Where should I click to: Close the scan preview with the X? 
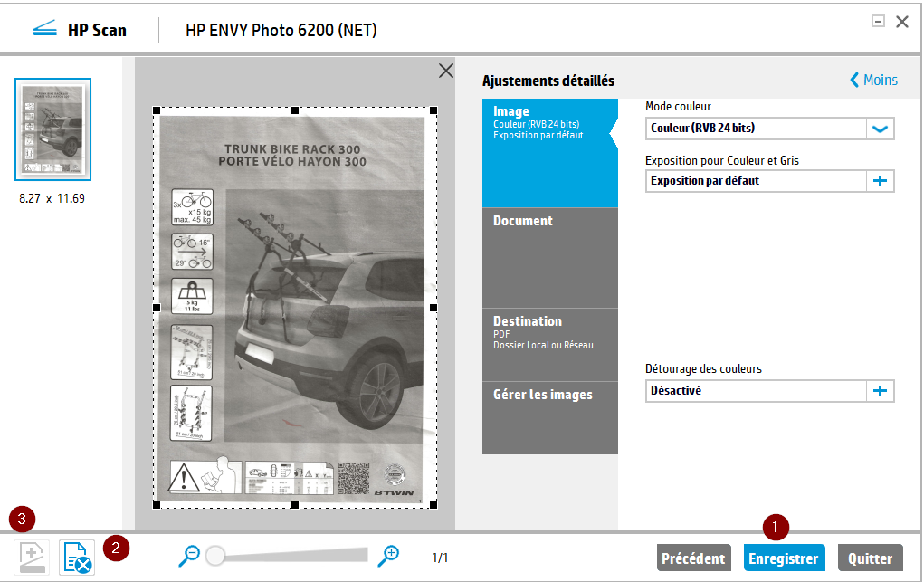click(446, 71)
